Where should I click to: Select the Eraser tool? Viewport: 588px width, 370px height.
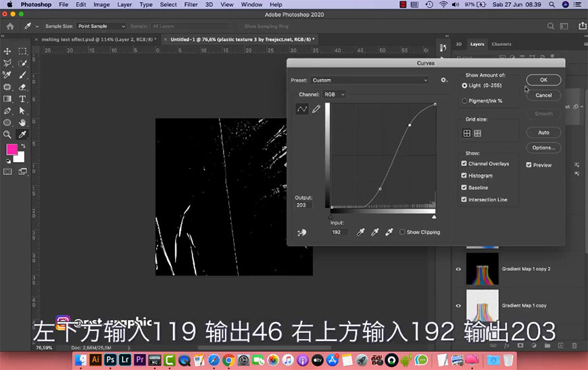point(22,87)
